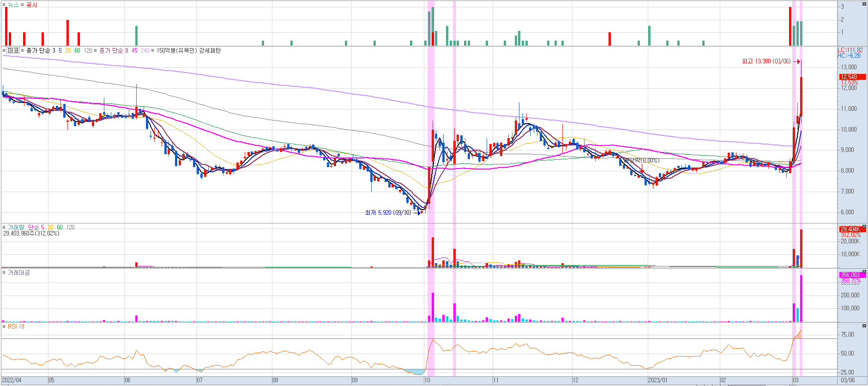Select the 거래량 indicator label

click(16, 227)
